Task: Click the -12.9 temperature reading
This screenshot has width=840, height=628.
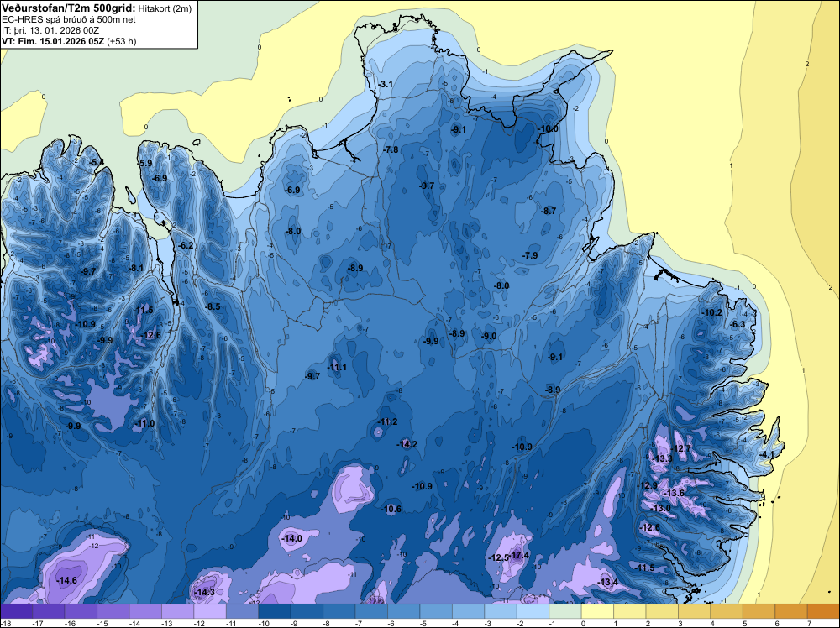Action: (647, 485)
